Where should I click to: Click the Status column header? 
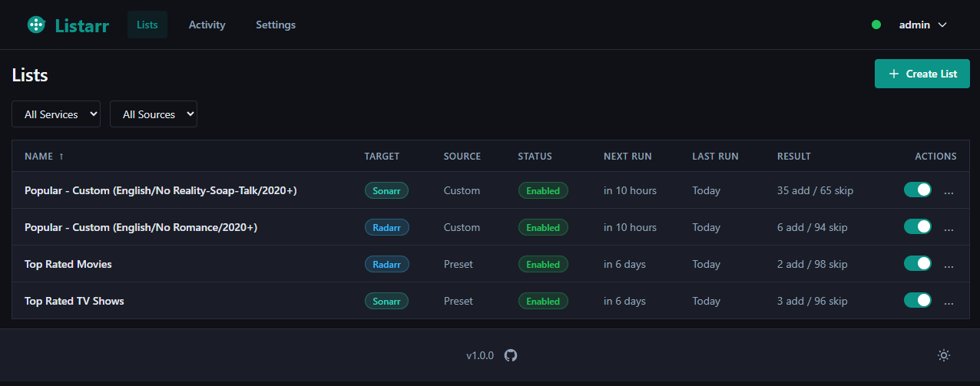(x=535, y=156)
